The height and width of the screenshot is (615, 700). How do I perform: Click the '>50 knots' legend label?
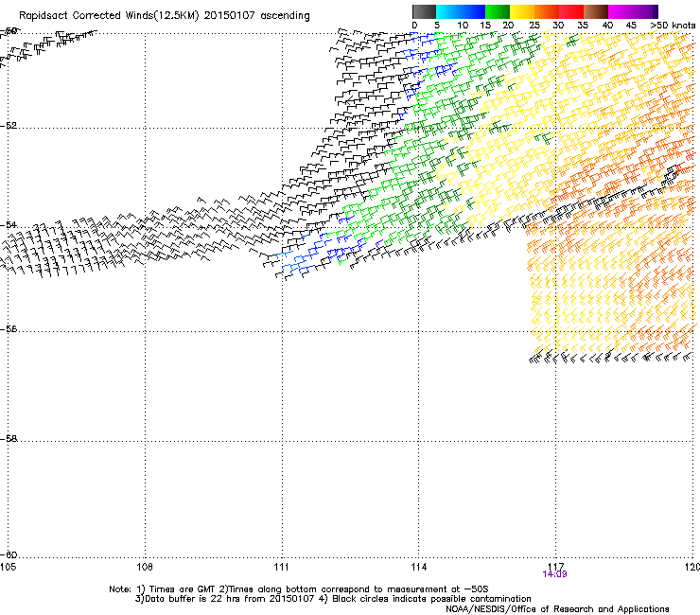pos(673,26)
